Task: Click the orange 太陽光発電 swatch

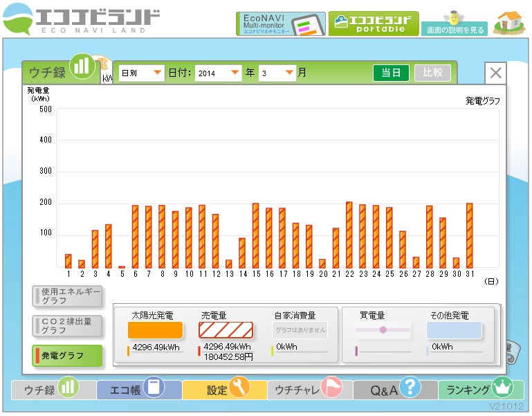Action: (x=156, y=329)
